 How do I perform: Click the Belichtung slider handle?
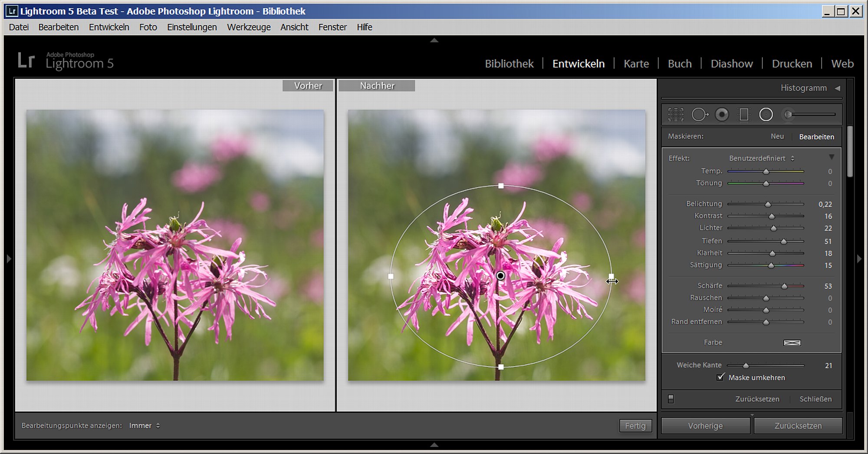(768, 204)
